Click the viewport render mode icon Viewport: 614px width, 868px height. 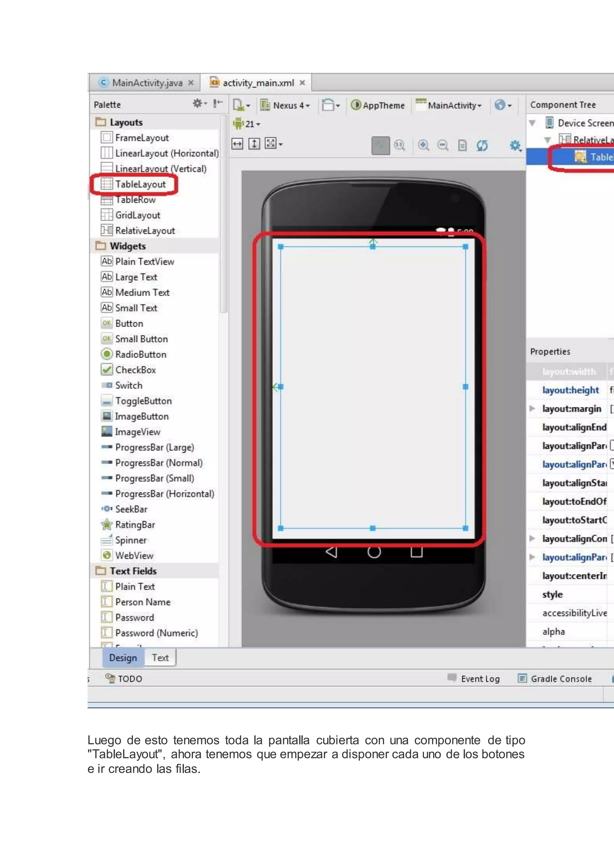[x=274, y=144]
